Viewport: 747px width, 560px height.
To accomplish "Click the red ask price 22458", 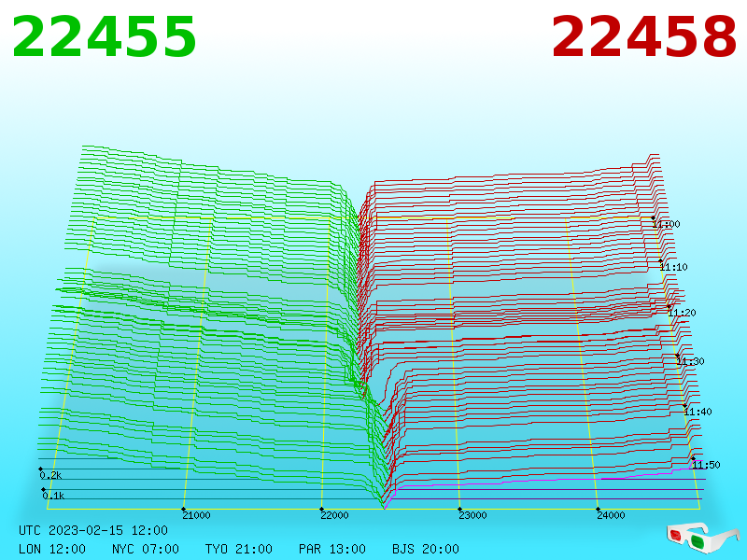I will [643, 36].
